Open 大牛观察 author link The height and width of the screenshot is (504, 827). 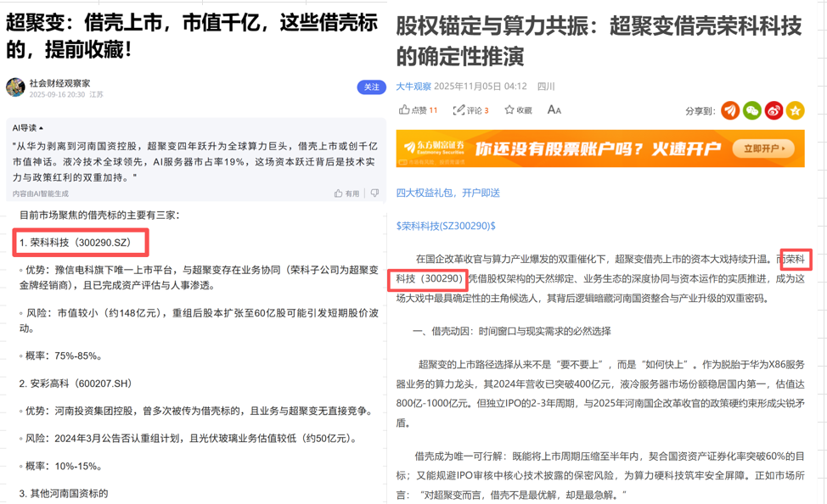click(413, 87)
